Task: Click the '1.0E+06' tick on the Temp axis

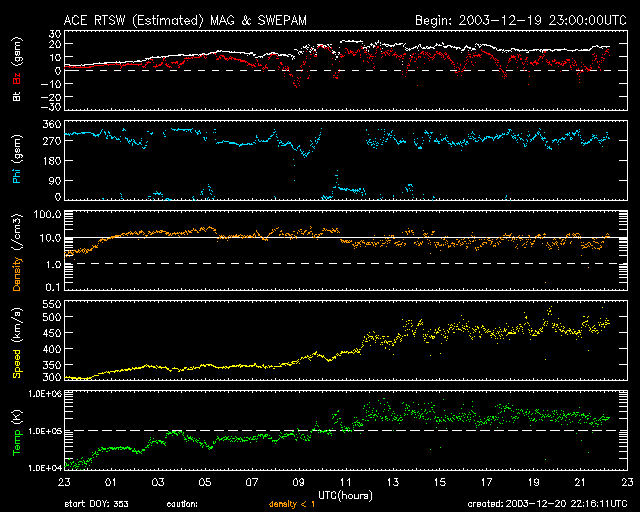Action: [x=45, y=394]
